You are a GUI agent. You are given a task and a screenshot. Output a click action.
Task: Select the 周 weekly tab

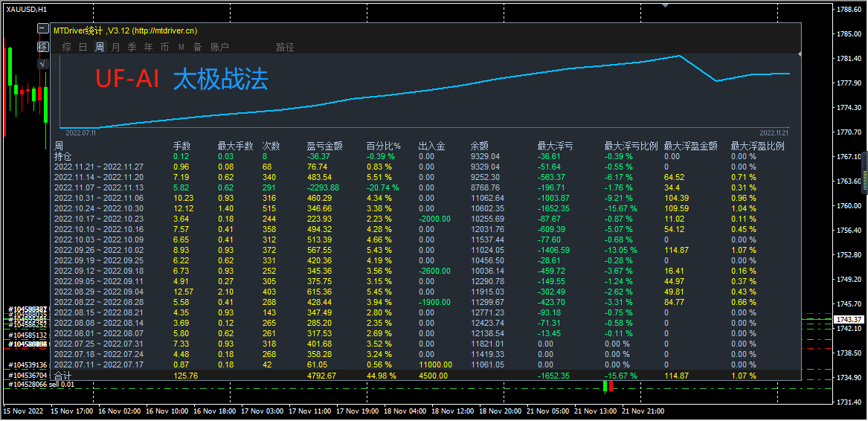pos(99,47)
